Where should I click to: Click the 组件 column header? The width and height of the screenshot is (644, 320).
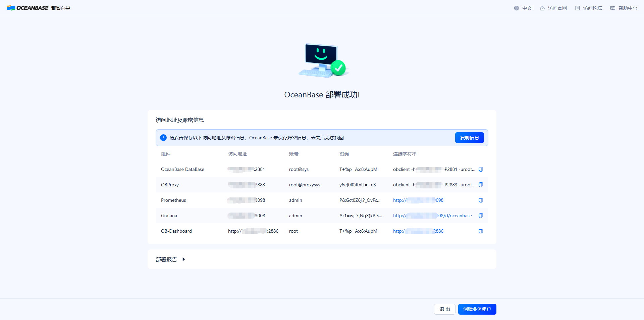166,154
